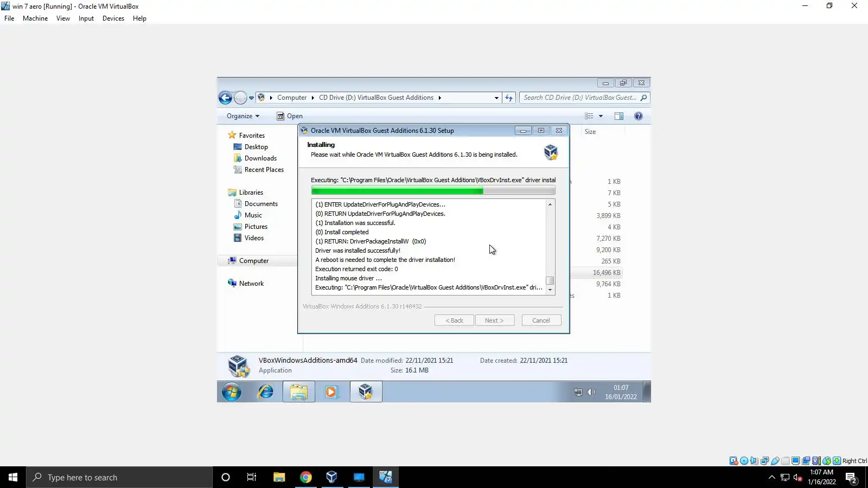868x488 pixels.
Task: Show hidden host tray icons
Action: (x=771, y=477)
